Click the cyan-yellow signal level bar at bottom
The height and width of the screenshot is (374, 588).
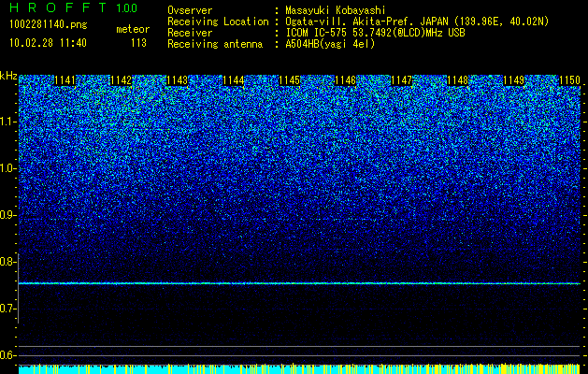click(x=299, y=369)
